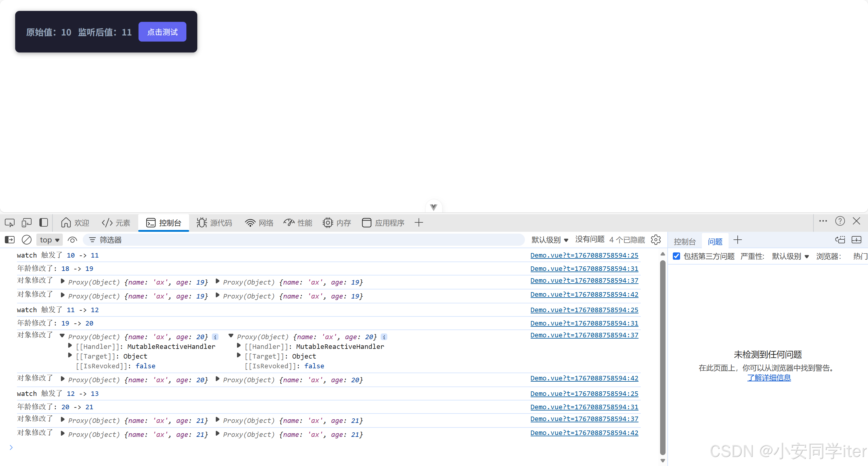Open DevTools help question mark icon
Image resolution: width=868 pixels, height=466 pixels.
coord(840,221)
